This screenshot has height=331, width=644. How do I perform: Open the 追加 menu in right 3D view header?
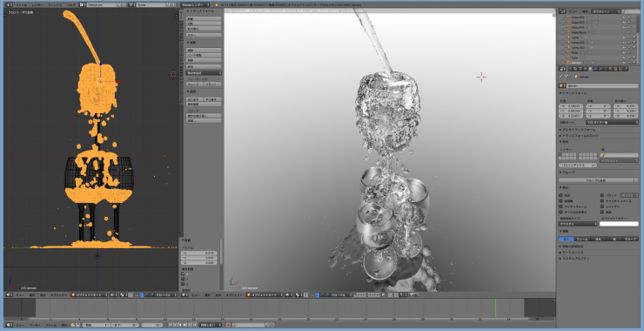click(218, 294)
